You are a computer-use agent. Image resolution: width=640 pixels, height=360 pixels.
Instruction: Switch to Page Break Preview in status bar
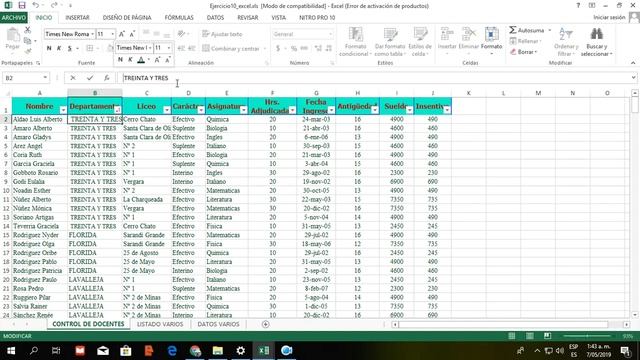[547, 336]
